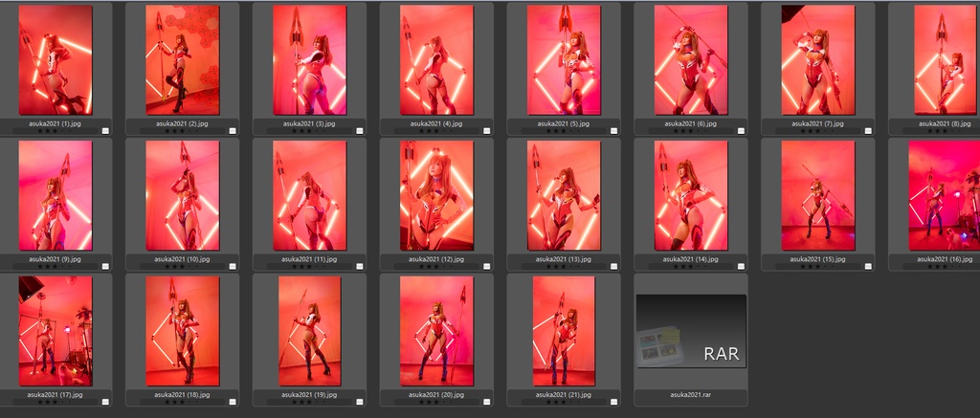Screen dimensions: 980x418
Task: Select the asuka2021 (11).jpg thumbnail image
Action: (x=309, y=195)
